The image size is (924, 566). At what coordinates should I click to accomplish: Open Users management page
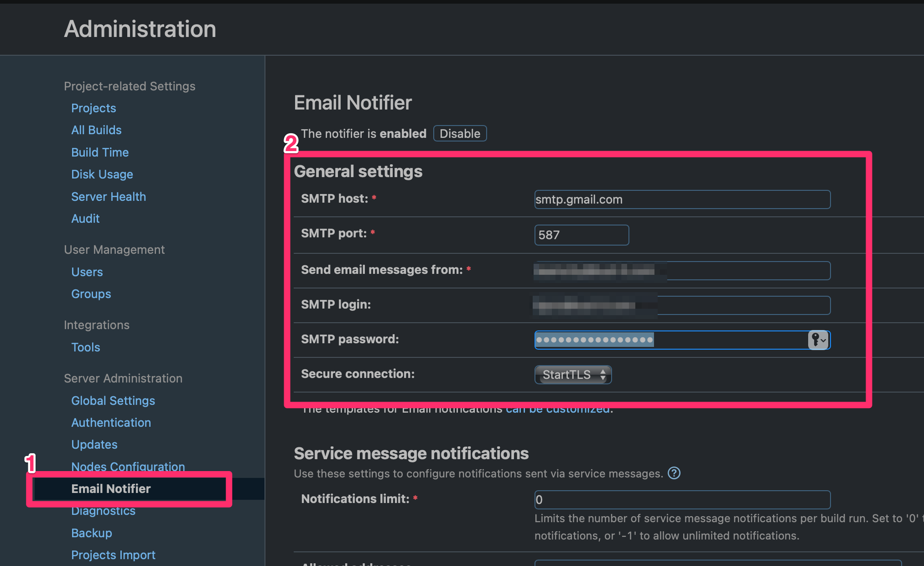click(x=87, y=272)
